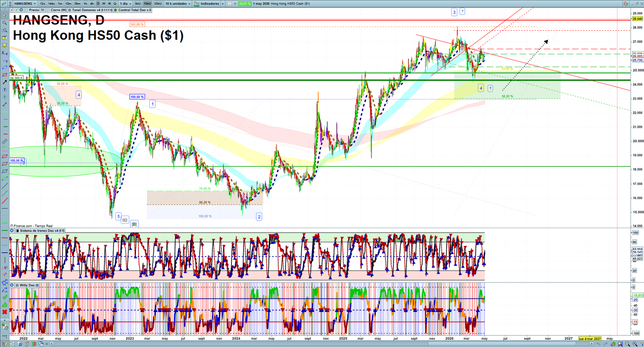This screenshot has height=347, width=644.
Task: Click the Tunel Domenec color swatch
Action: pos(70,10)
